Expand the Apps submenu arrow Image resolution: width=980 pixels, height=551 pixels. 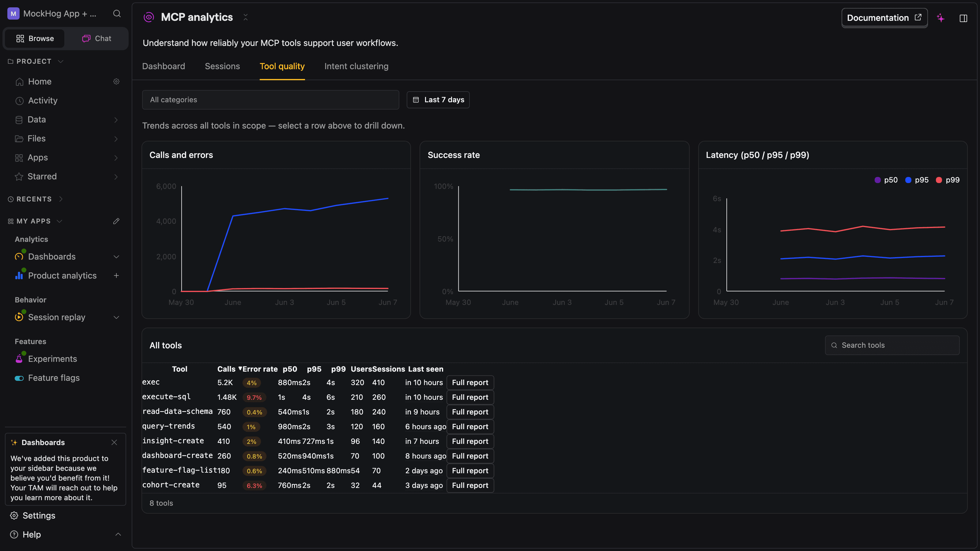(116, 158)
